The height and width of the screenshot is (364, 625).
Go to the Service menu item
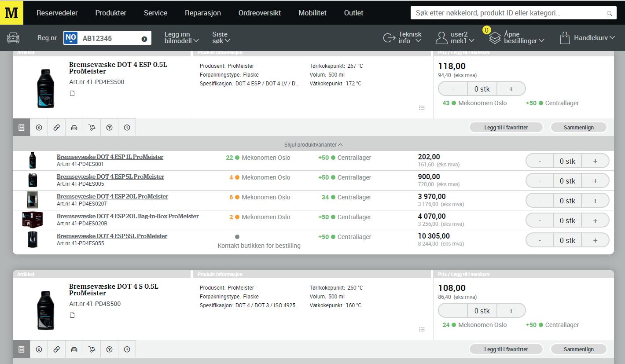tap(156, 13)
